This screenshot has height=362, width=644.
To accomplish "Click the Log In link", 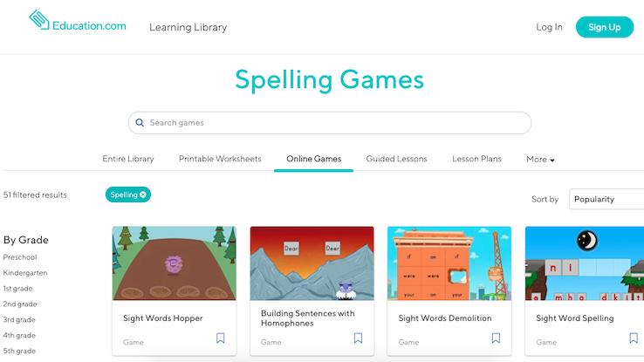I will (549, 27).
